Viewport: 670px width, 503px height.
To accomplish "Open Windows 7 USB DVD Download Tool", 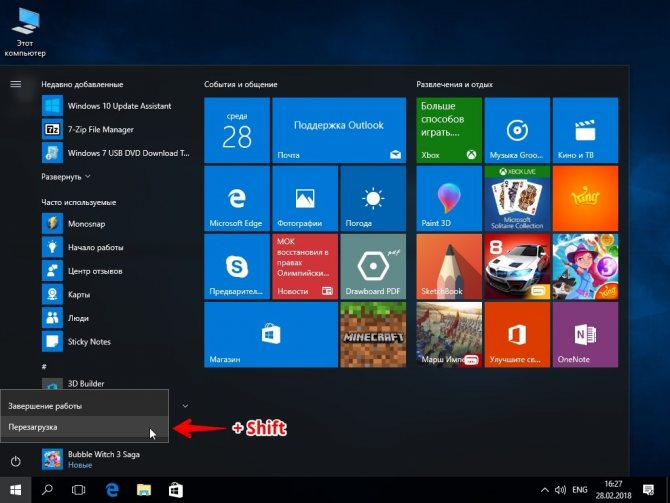I will click(115, 153).
